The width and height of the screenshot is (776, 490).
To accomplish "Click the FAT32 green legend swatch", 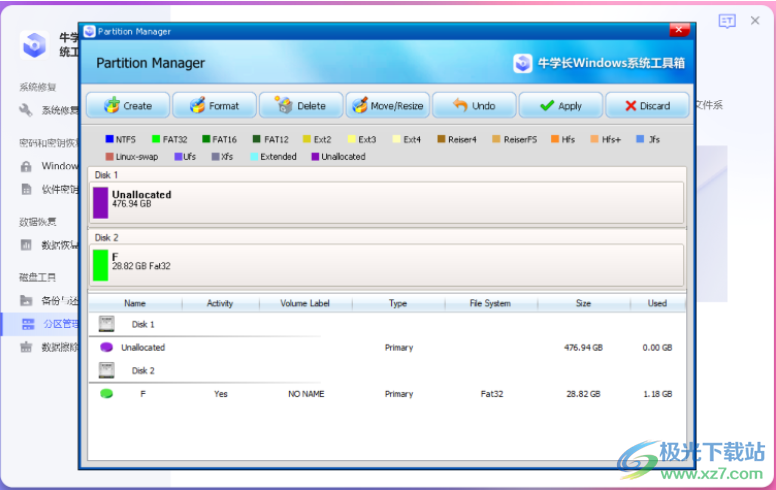I will point(156,139).
